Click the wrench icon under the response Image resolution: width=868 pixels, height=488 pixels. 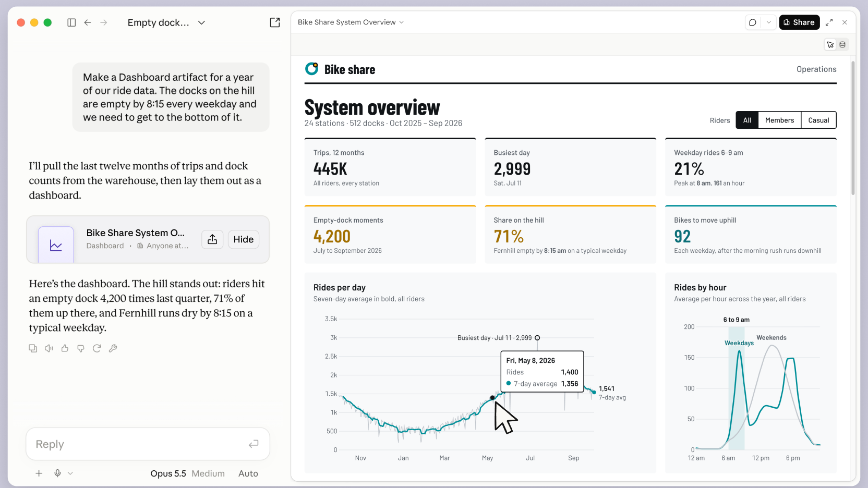pos(113,348)
